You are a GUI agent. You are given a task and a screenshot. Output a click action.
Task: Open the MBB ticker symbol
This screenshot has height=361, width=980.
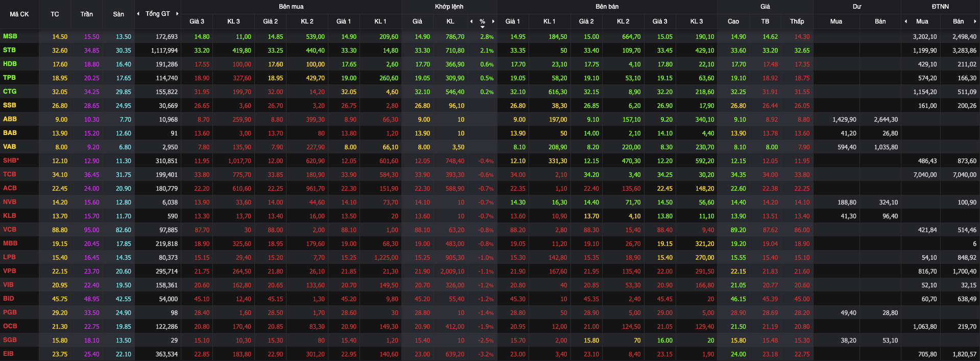click(10, 243)
